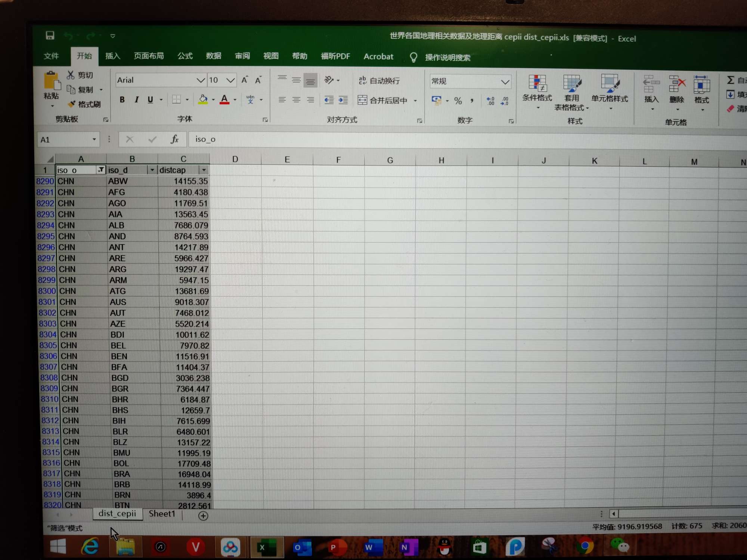
Task: Click the Cut scissors icon
Action: point(71,75)
